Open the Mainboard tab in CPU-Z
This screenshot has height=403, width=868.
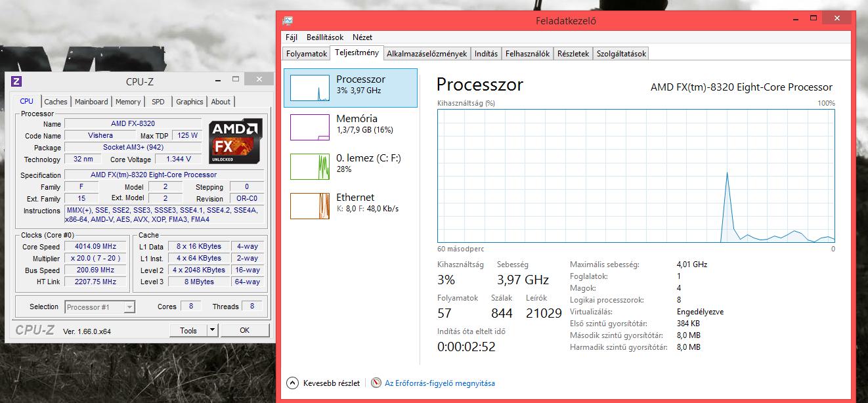click(91, 102)
